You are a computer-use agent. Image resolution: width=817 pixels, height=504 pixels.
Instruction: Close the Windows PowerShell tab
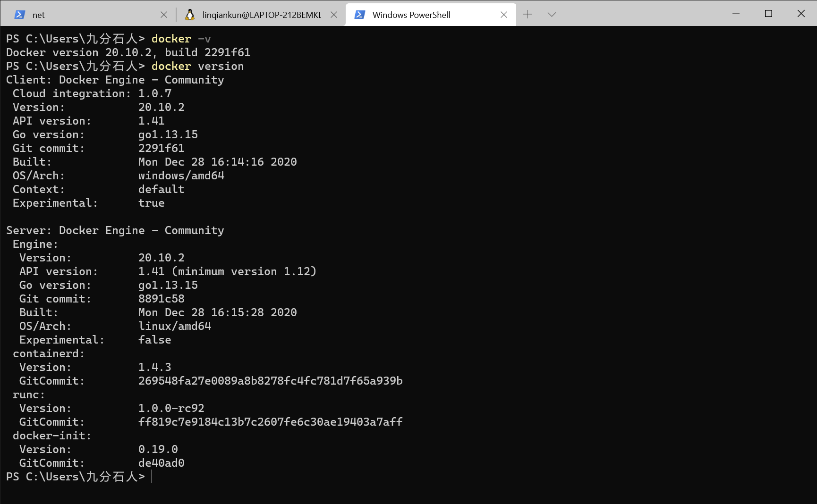[504, 15]
